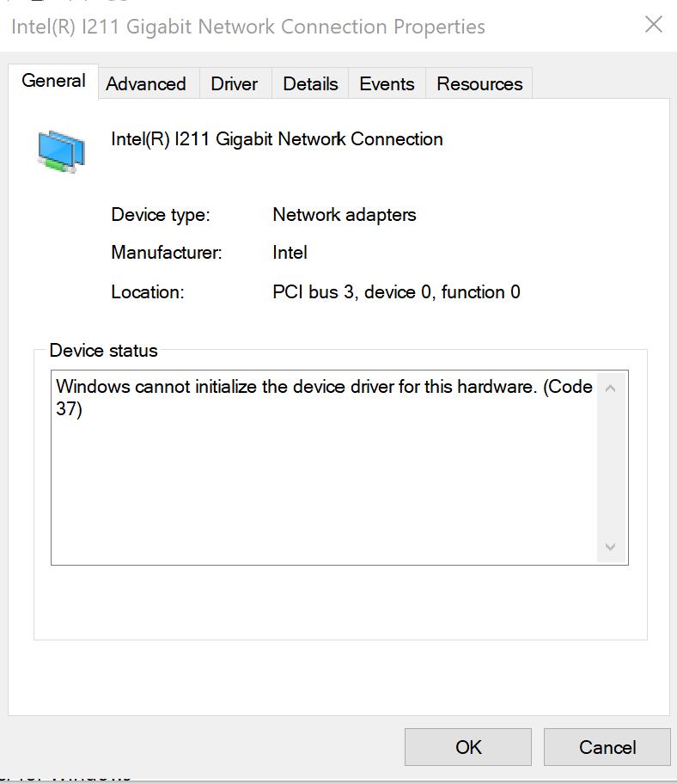Image resolution: width=677 pixels, height=784 pixels.
Task: Click the PCI bus 3 location value
Action: coord(396,292)
